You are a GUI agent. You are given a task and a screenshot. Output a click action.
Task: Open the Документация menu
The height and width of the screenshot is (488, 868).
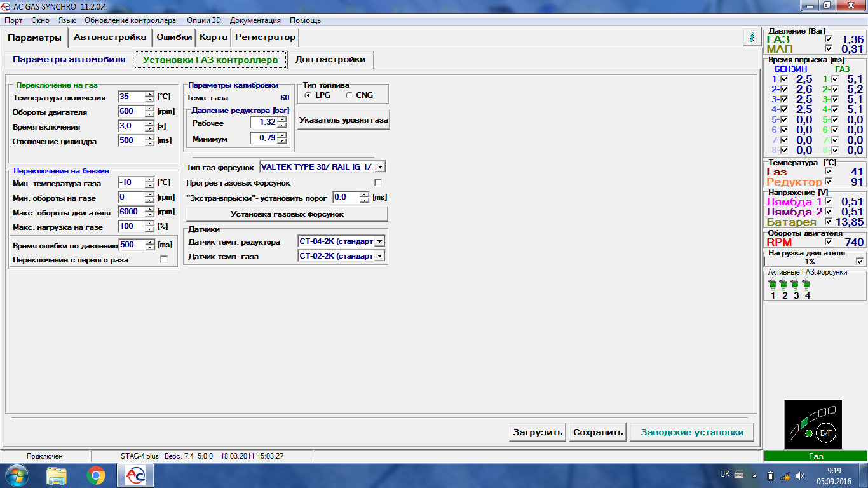click(255, 20)
